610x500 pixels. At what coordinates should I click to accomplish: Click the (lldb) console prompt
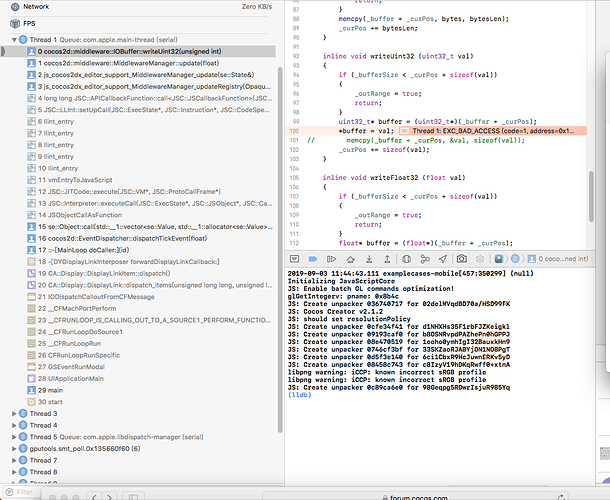click(300, 395)
